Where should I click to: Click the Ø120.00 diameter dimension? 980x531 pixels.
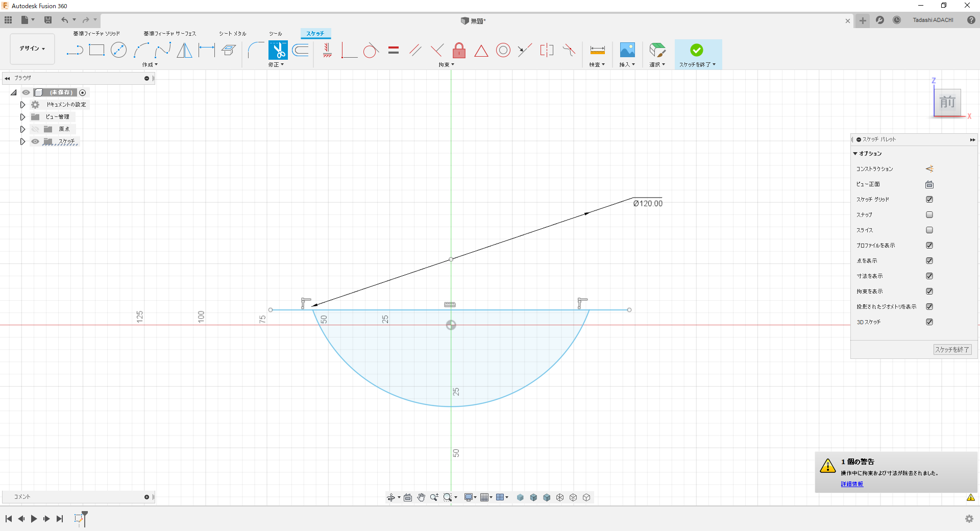(648, 204)
